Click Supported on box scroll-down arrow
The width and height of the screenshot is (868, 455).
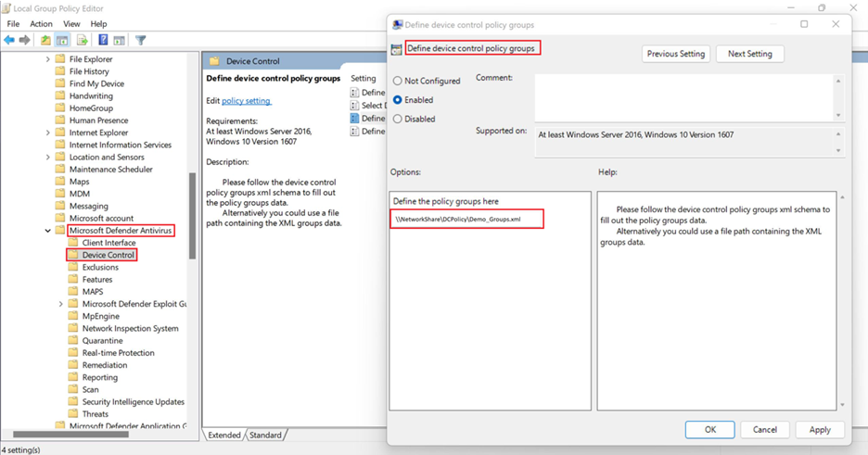tap(838, 150)
